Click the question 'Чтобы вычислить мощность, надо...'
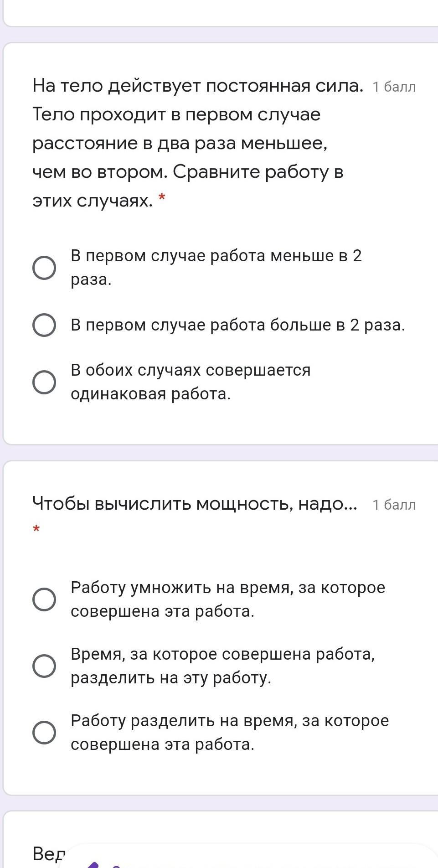 195,504
